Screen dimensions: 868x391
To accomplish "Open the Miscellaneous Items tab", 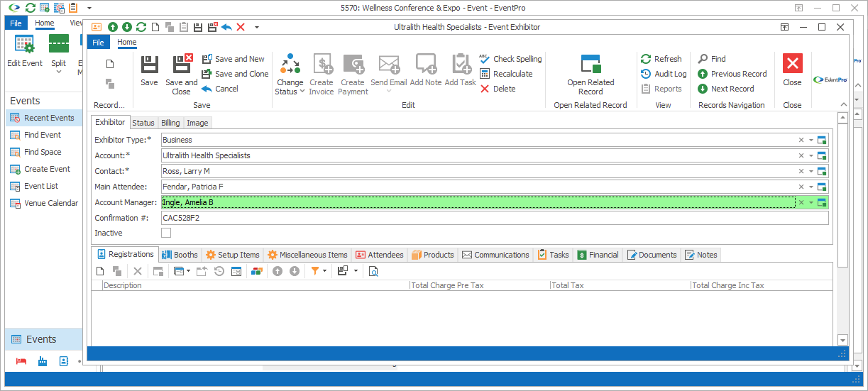I will point(307,255).
